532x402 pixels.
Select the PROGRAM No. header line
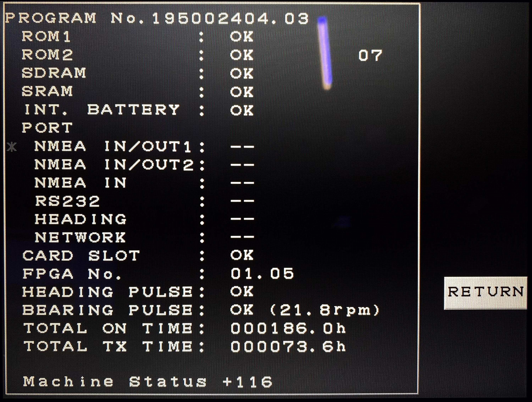point(157,18)
